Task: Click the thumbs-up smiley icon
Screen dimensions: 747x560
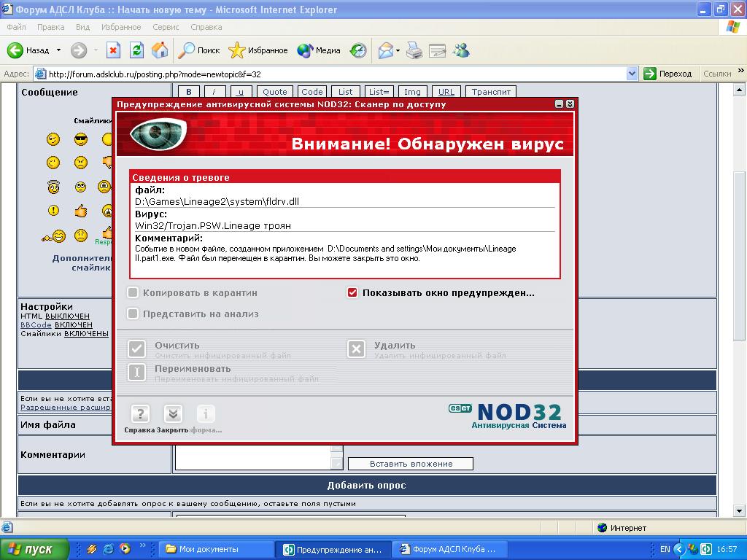Action: click(x=81, y=211)
